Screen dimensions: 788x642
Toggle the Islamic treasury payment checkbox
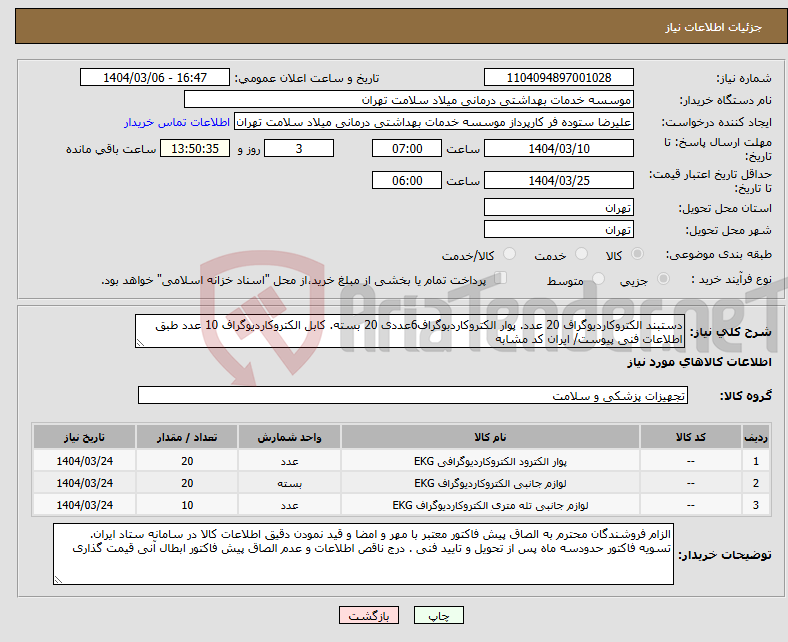coord(501,278)
